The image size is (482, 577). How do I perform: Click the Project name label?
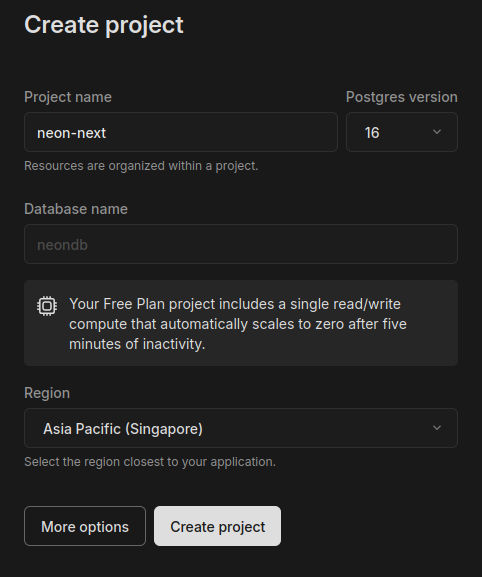pyautogui.click(x=68, y=97)
